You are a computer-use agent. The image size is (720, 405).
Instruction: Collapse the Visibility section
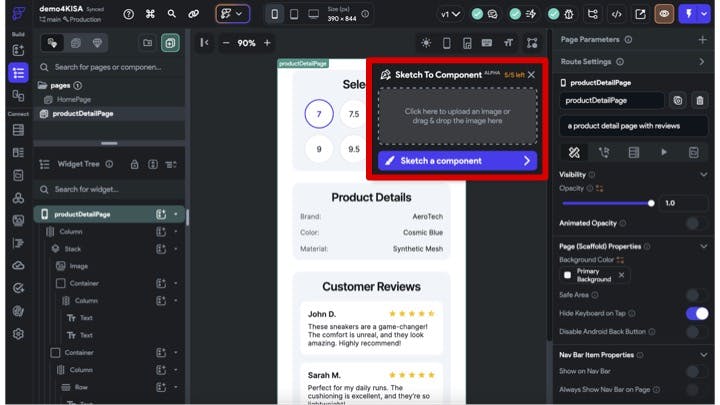coord(703,174)
